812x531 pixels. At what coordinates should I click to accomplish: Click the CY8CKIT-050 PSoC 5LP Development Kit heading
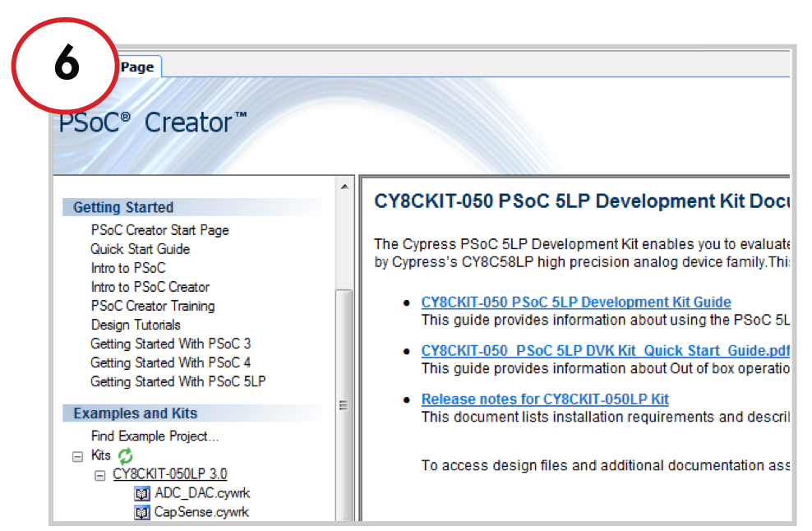[x=582, y=201]
